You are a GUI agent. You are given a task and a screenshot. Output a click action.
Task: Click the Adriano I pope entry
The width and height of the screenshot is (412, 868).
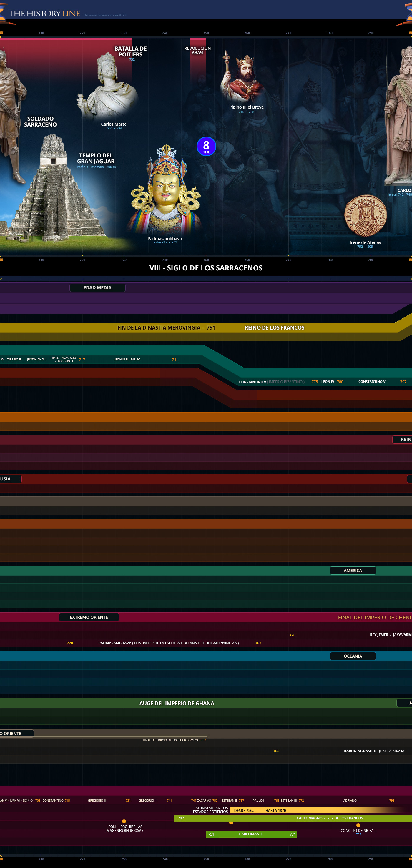[351, 800]
